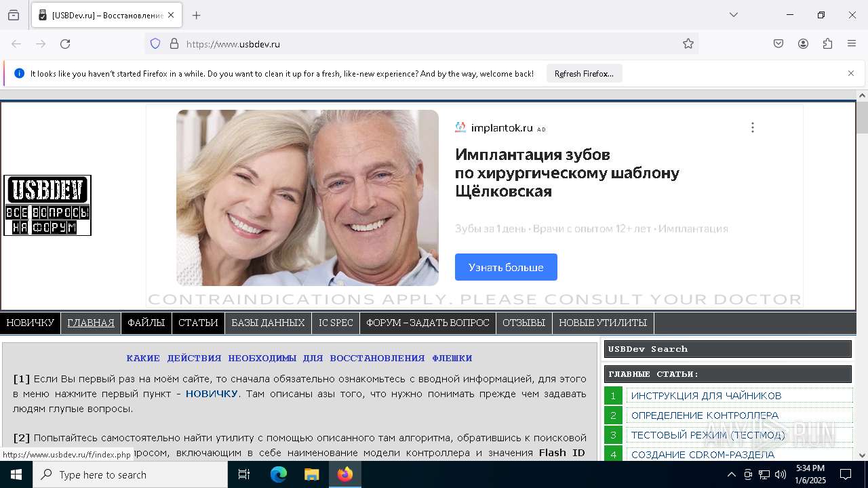Open a new tab with plus button
Image resolution: width=868 pixels, height=488 pixels.
pos(197,15)
